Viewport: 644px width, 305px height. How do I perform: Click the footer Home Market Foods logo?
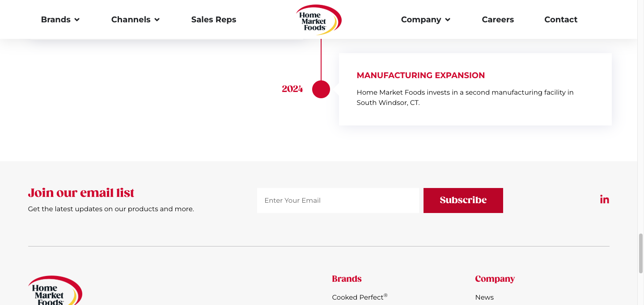(x=55, y=291)
